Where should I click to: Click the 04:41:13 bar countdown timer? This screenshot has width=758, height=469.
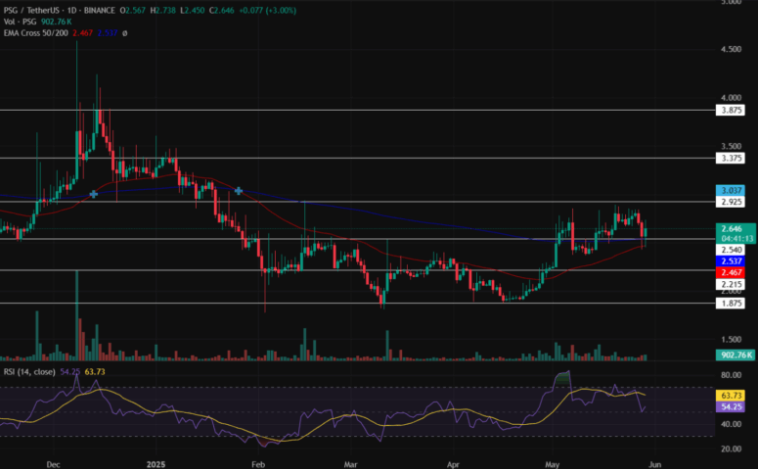coord(737,239)
